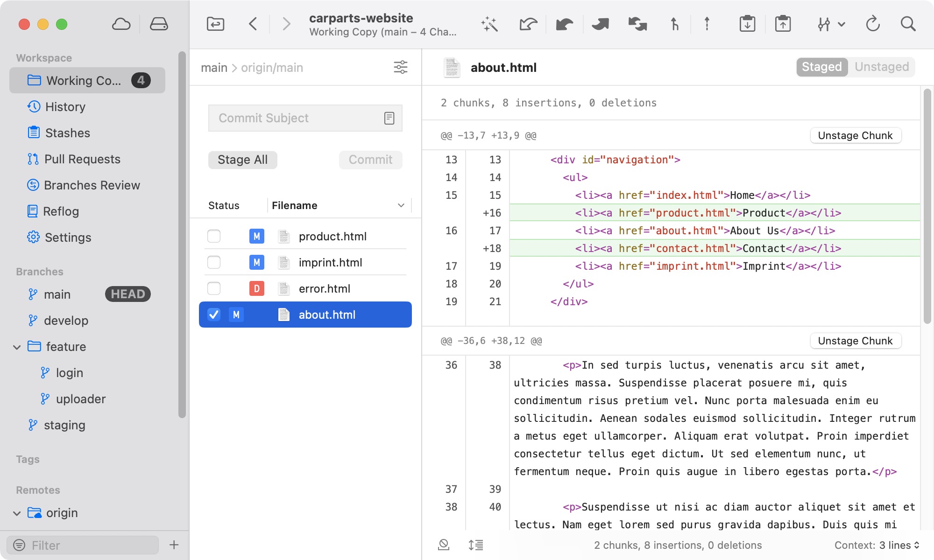Pull changes with the pull arrow icon
Image resolution: width=934 pixels, height=560 pixels.
(x=564, y=24)
